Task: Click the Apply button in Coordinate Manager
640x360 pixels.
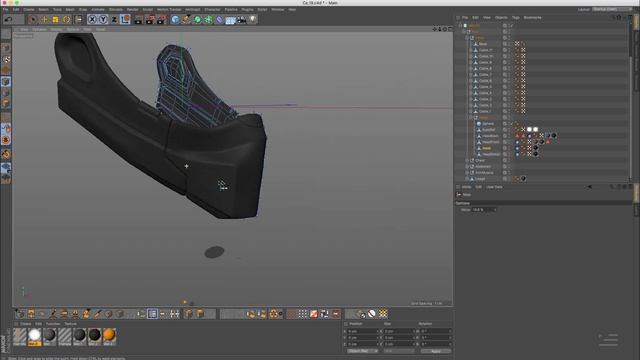Action: coord(436,351)
